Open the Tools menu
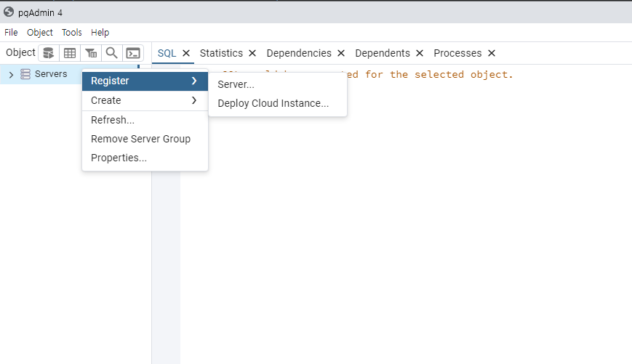The height and width of the screenshot is (364, 632). coord(72,32)
